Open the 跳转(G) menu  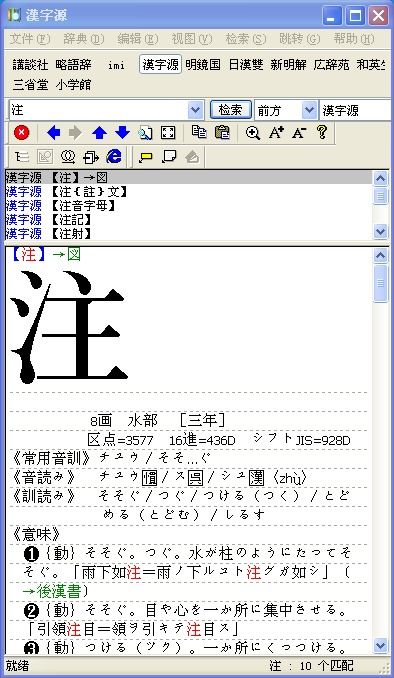pyautogui.click(x=300, y=39)
